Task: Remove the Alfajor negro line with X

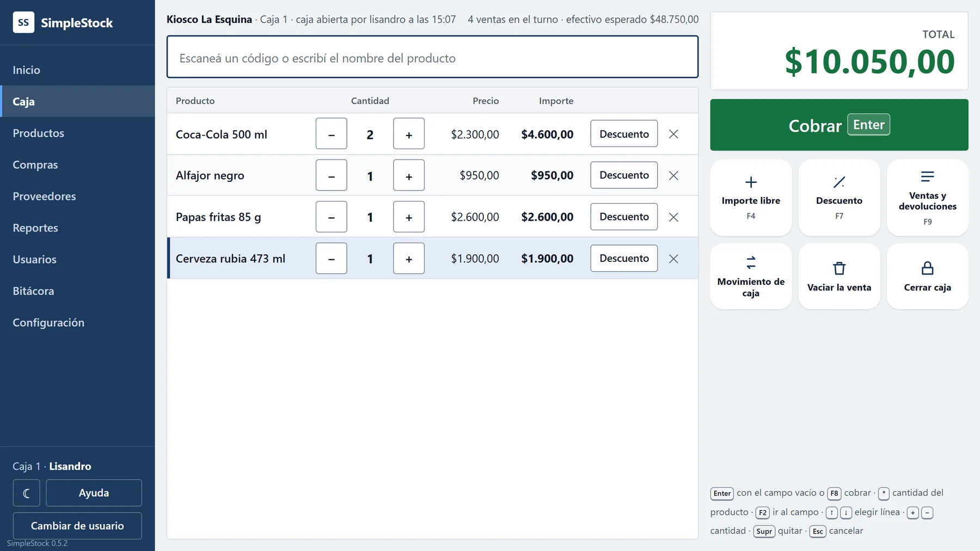Action: click(673, 175)
